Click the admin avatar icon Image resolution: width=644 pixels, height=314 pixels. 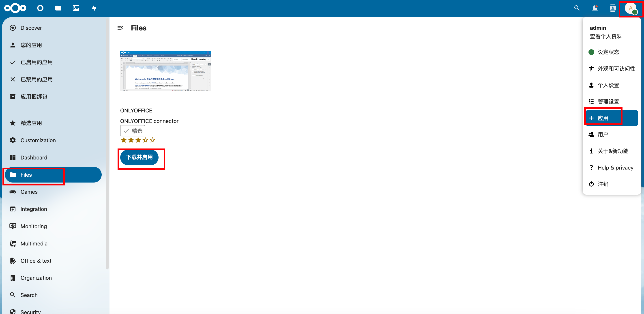[631, 9]
